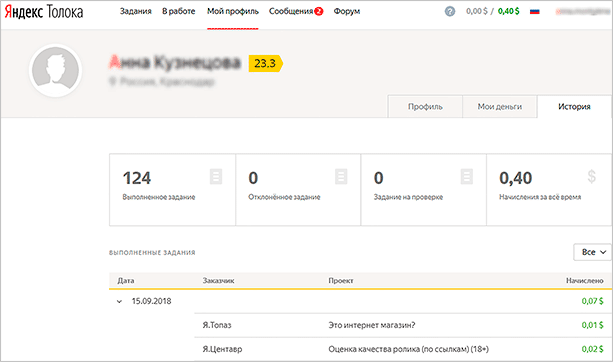The image size is (613, 362).
Task: Click the Начислено column header
Action: 585,280
